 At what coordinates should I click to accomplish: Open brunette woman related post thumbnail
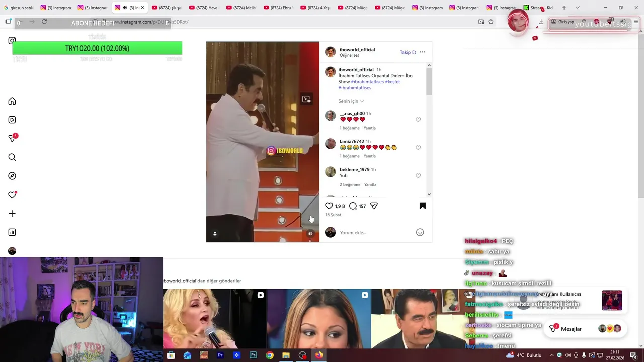(x=319, y=319)
